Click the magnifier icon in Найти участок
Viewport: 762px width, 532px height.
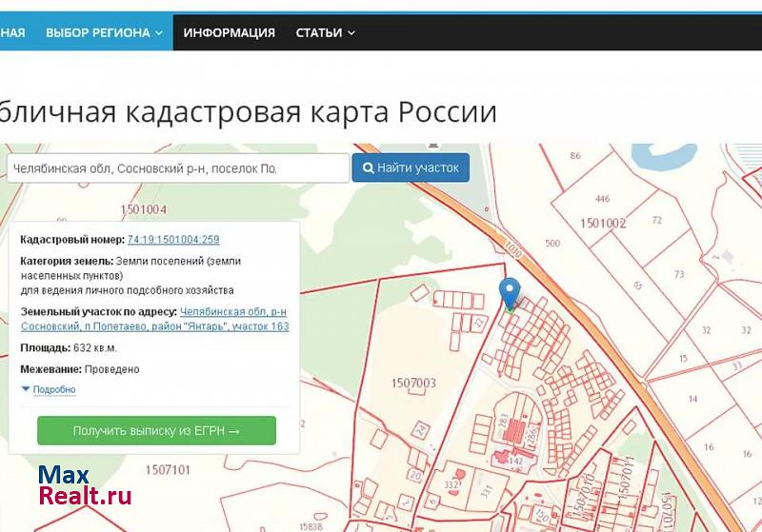click(368, 168)
